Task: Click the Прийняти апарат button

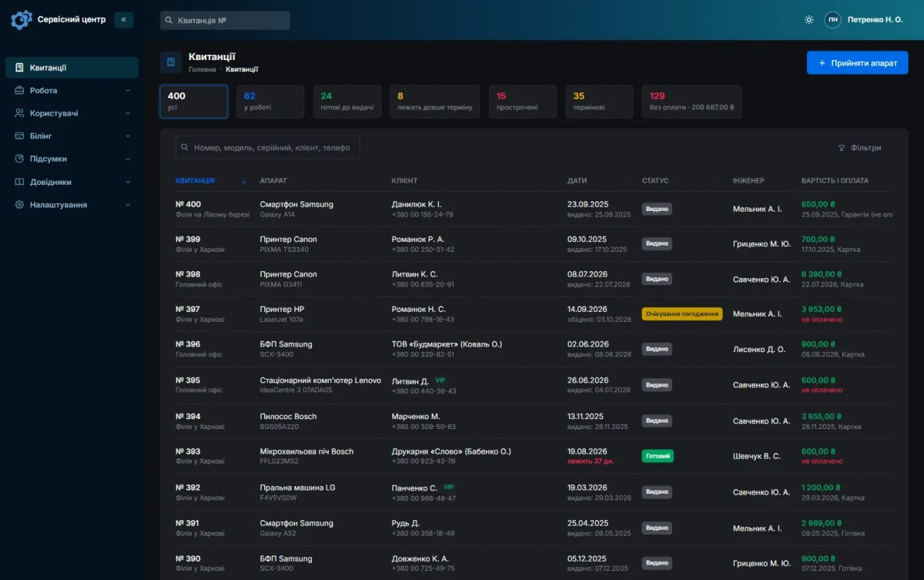Action: click(858, 63)
